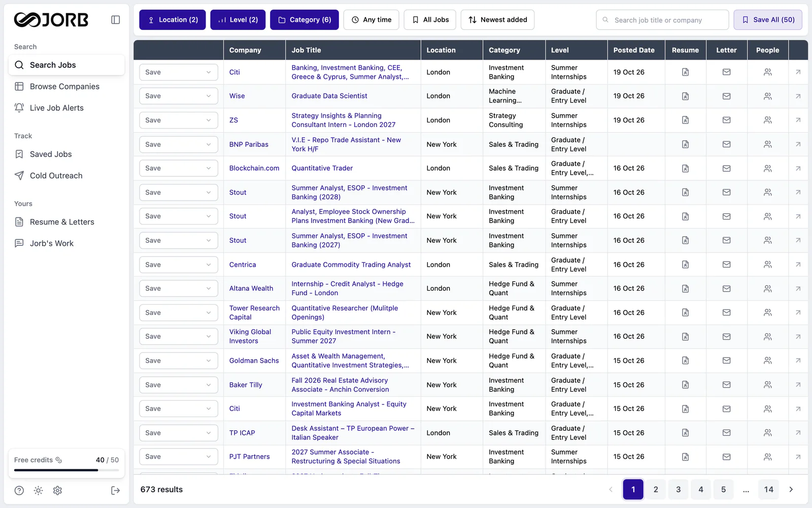Click logout icon in sidebar footer
The height and width of the screenshot is (508, 812).
[115, 490]
